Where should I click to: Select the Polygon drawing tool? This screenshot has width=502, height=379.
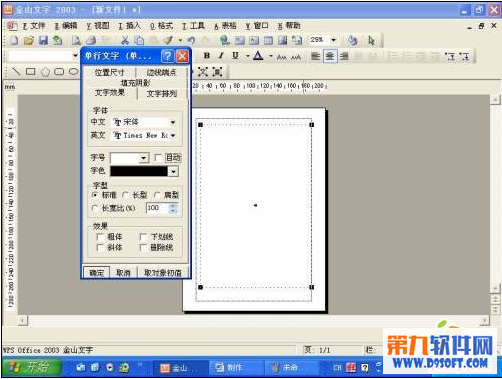pyautogui.click(x=45, y=71)
